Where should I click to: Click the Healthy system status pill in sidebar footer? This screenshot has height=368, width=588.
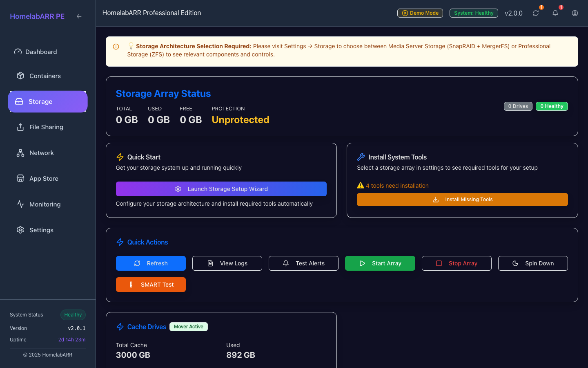73,315
